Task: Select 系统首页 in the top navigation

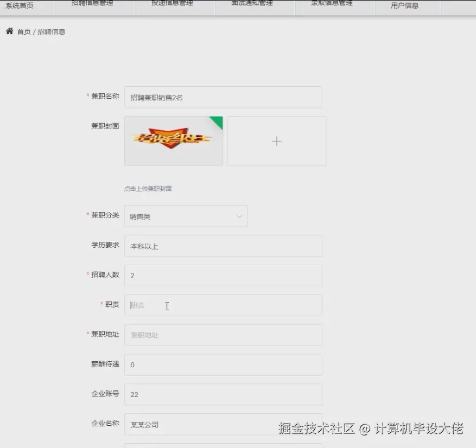Action: (x=18, y=5)
